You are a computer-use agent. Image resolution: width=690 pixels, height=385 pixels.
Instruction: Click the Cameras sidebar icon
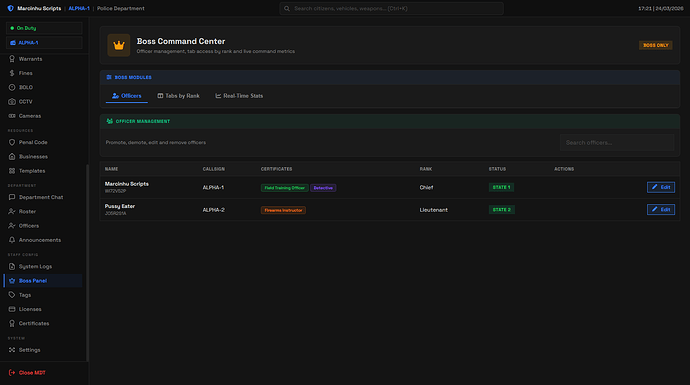12,116
